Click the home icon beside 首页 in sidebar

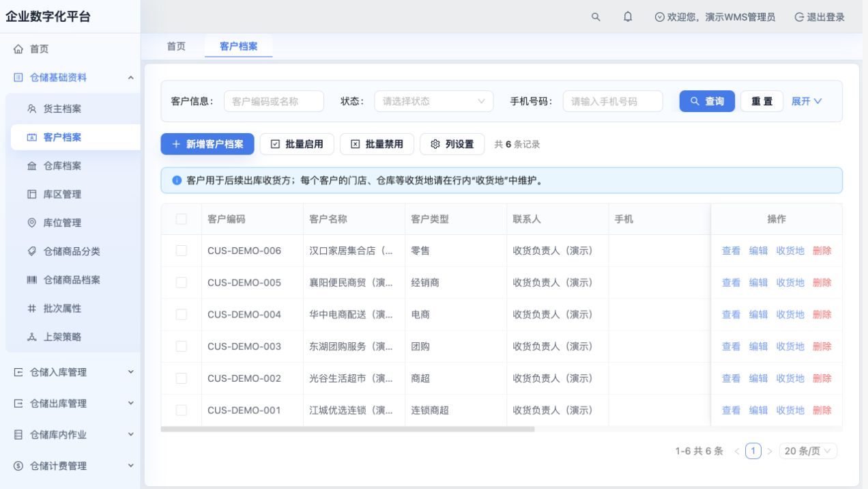pyautogui.click(x=18, y=49)
